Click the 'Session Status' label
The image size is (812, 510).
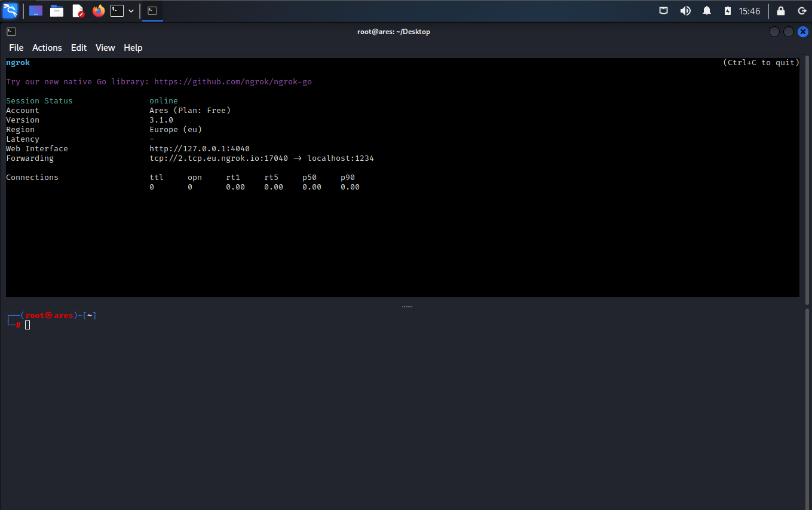39,101
